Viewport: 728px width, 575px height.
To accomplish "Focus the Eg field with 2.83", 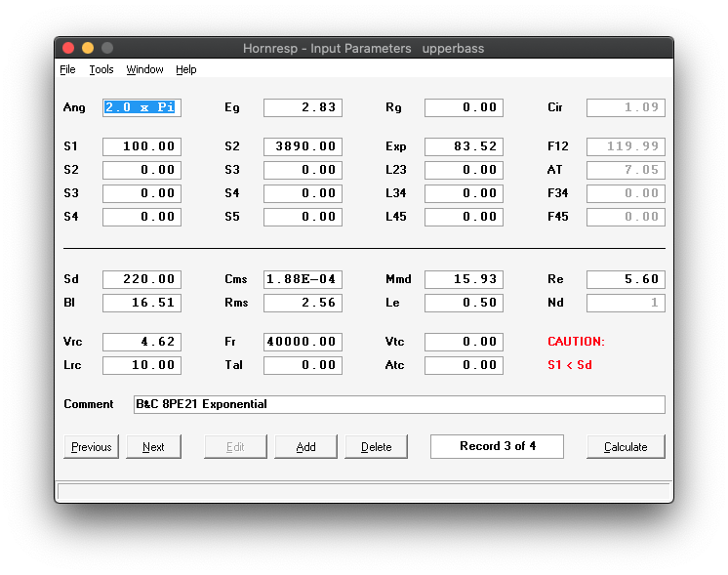I will click(x=303, y=107).
